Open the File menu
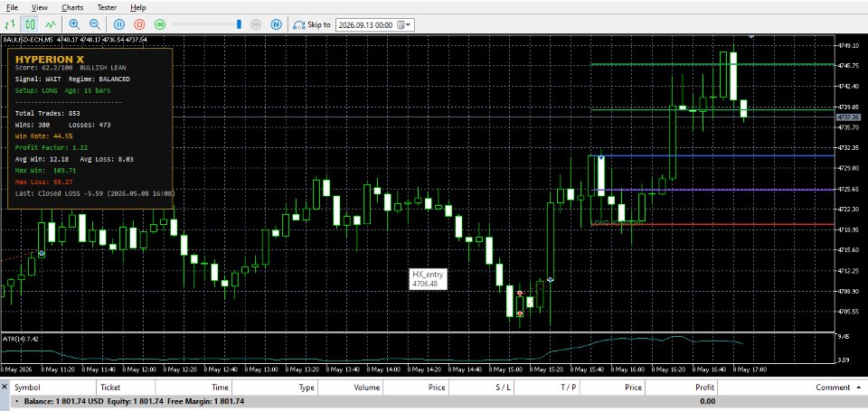Image resolution: width=868 pixels, height=411 pixels. pos(12,8)
